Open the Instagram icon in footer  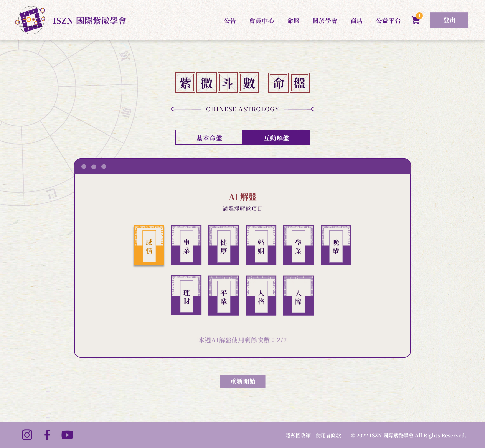click(27, 435)
